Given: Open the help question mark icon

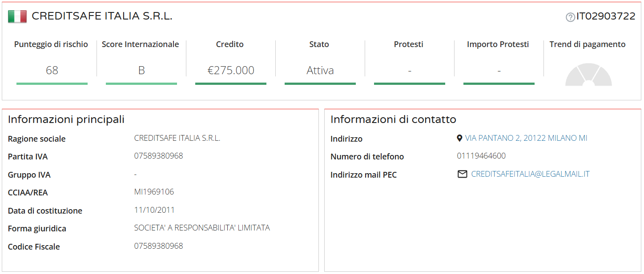Looking at the screenshot, I should pyautogui.click(x=570, y=17).
